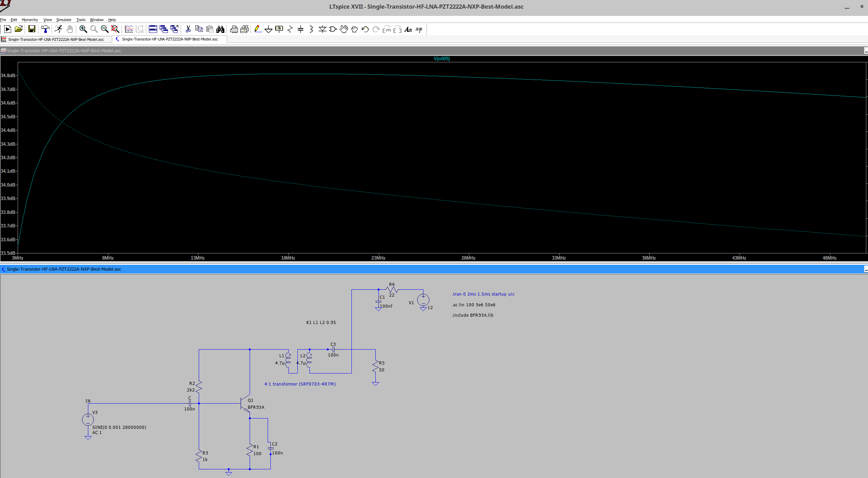Open the Zoom In magnifier tool

pos(83,29)
